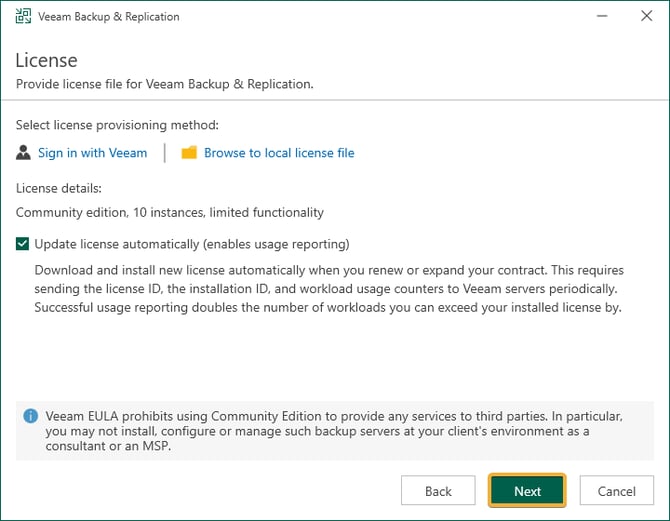Click the Veeam Backup & Replication logo icon

(23, 16)
